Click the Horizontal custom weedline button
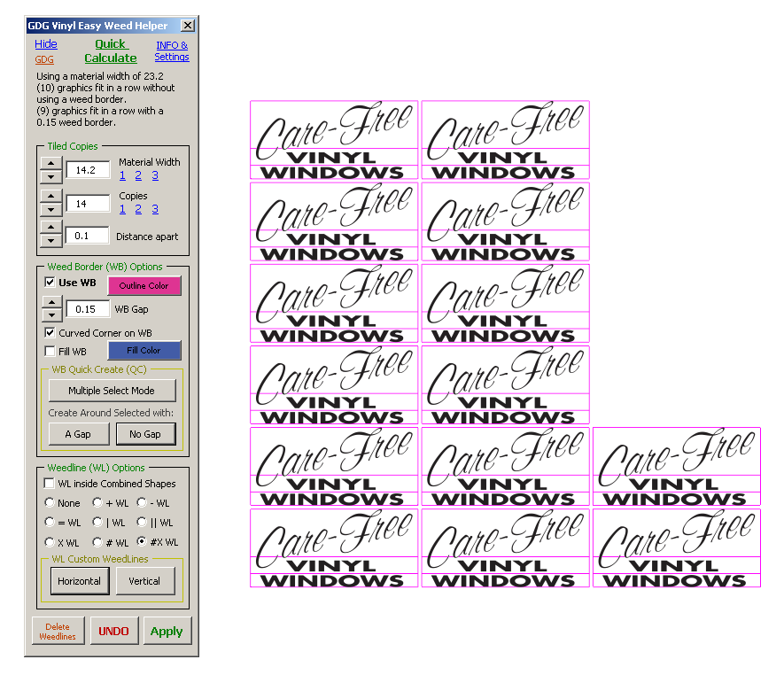The image size is (784, 675). click(x=80, y=581)
